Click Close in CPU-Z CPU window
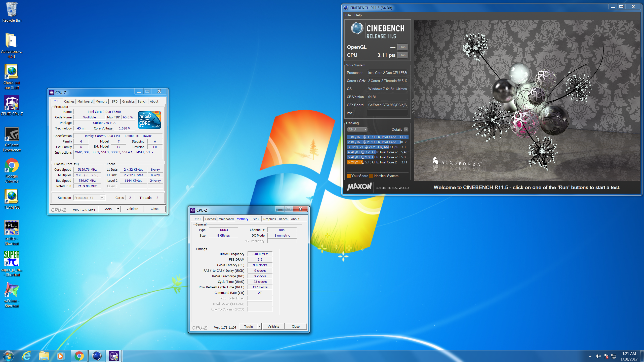Viewport: 644px width, 362px height. pyautogui.click(x=154, y=209)
